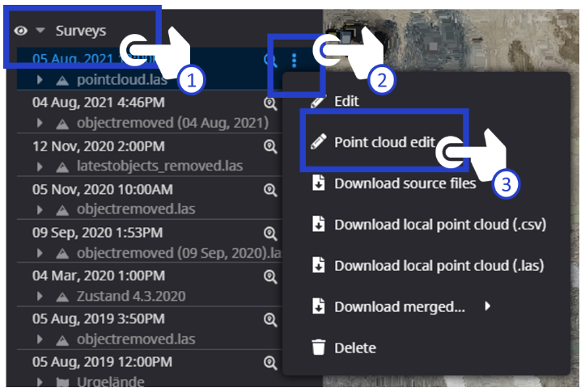Zoom to the 09 Sep, 2020 1:53PM survey

(270, 234)
